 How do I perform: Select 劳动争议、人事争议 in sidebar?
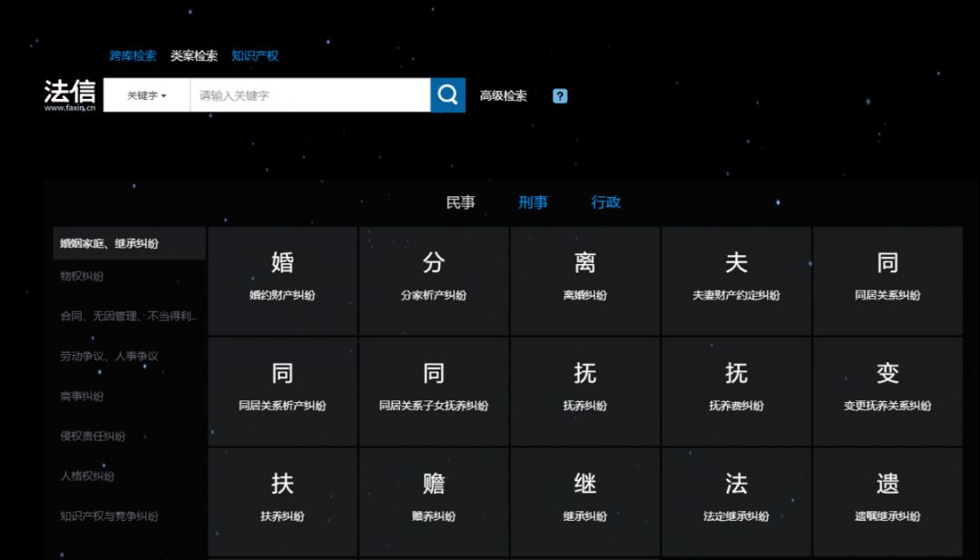point(110,356)
